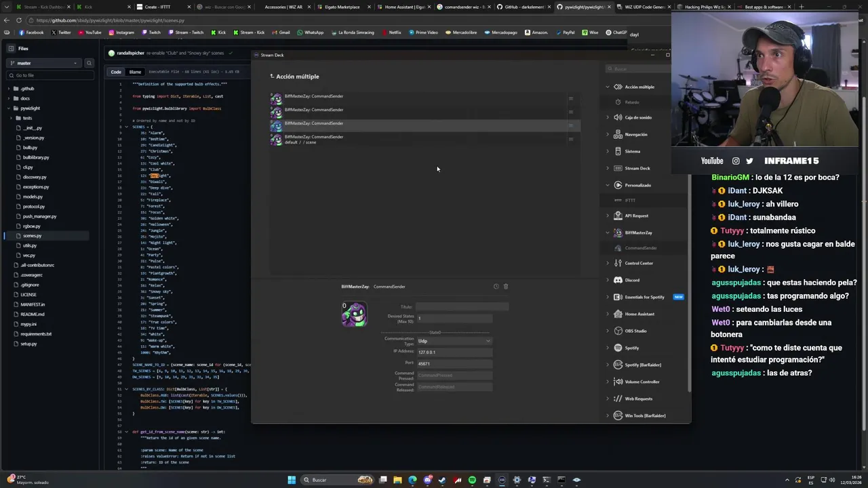Click the Go to file search box

click(x=51, y=75)
